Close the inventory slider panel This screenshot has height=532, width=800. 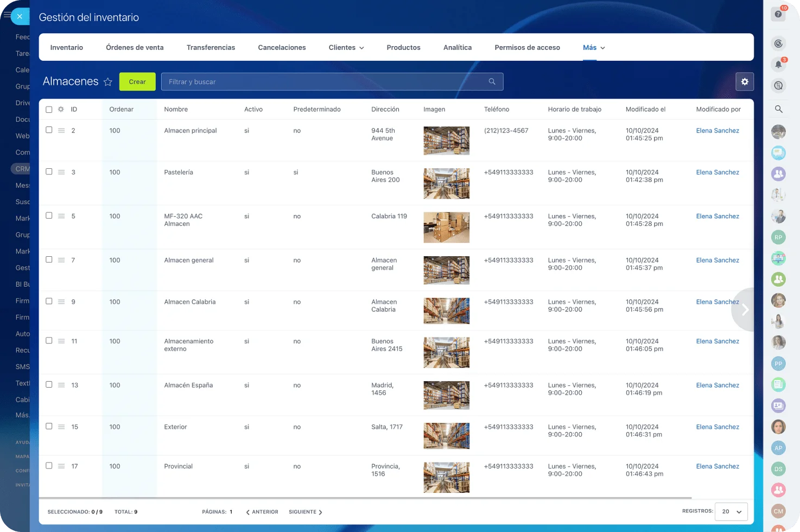(20, 16)
